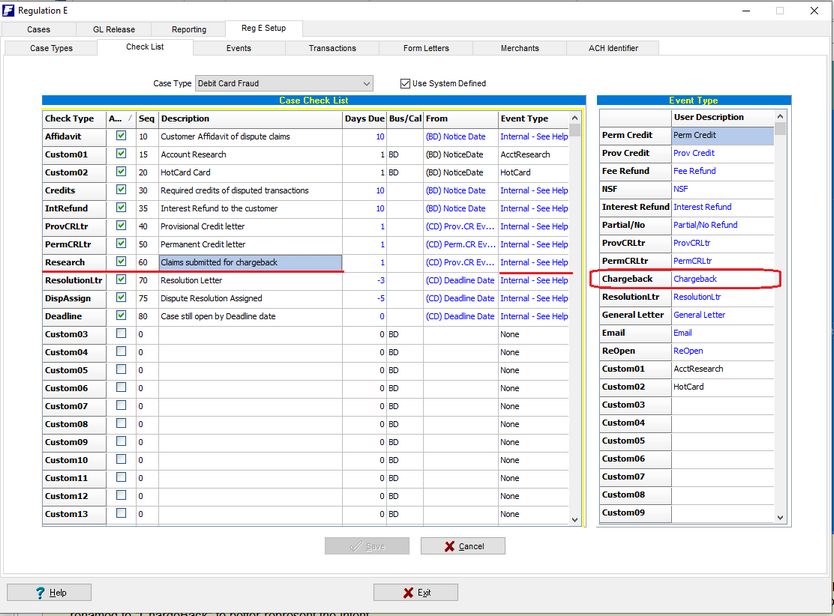
Task: Click the red X icon on Exit
Action: [x=407, y=592]
